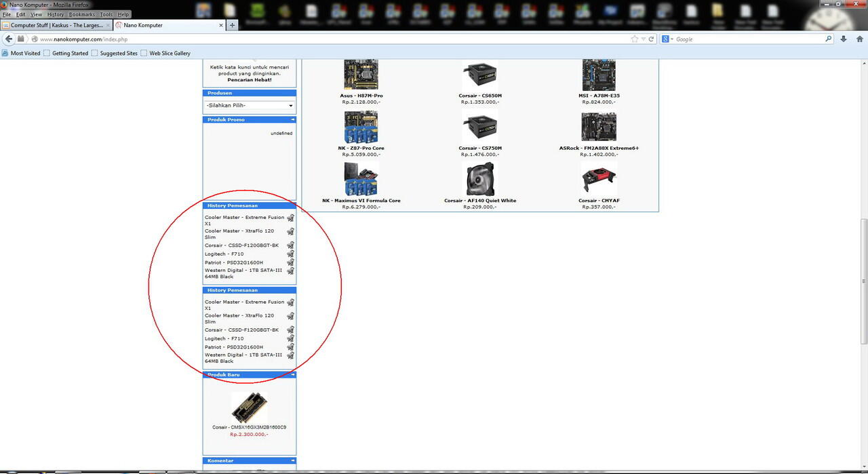
Task: Click the cart icon for Logitech F710 in lower History Pemesanan
Action: click(290, 338)
